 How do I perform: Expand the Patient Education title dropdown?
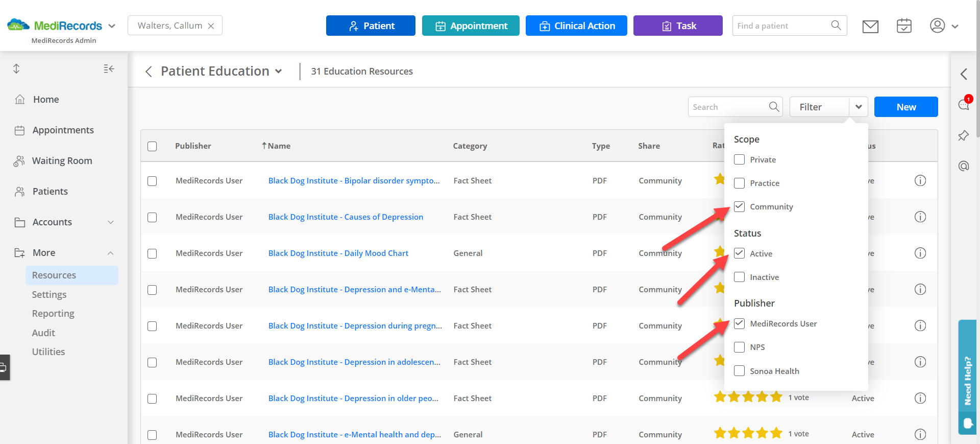[278, 72]
